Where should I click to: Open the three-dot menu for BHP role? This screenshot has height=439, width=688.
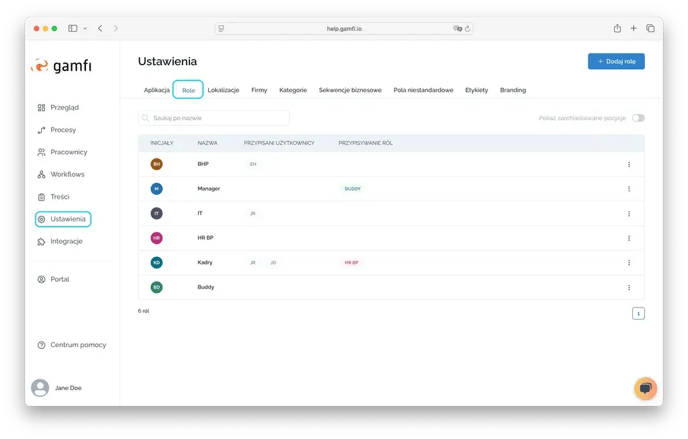(629, 164)
